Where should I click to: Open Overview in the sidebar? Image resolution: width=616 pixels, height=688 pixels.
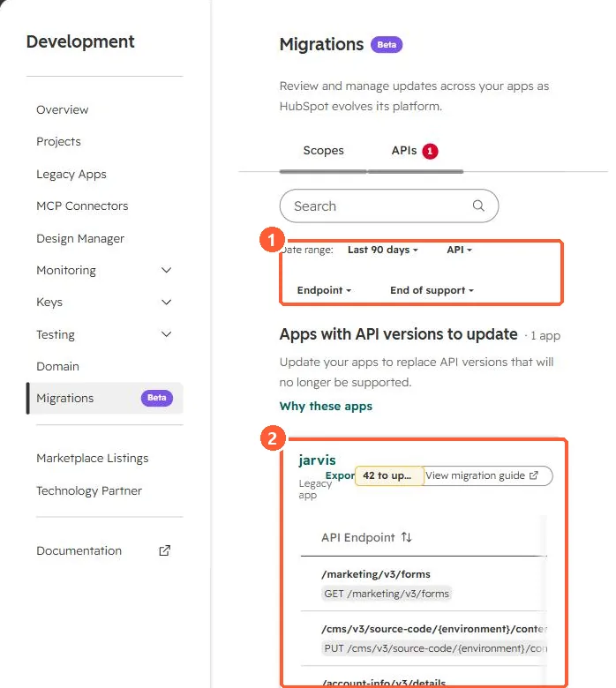click(63, 109)
